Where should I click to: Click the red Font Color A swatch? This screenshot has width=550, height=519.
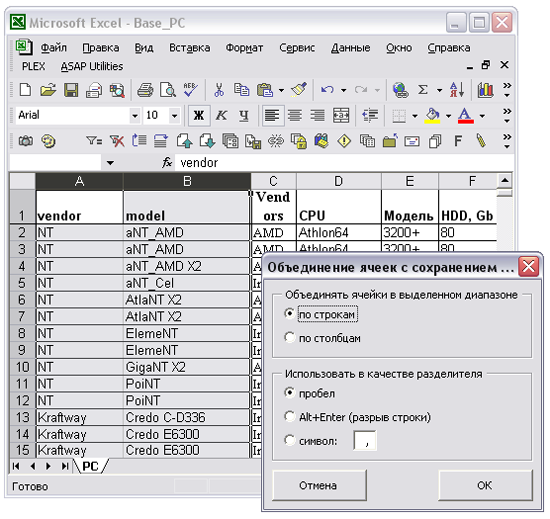coord(465,115)
